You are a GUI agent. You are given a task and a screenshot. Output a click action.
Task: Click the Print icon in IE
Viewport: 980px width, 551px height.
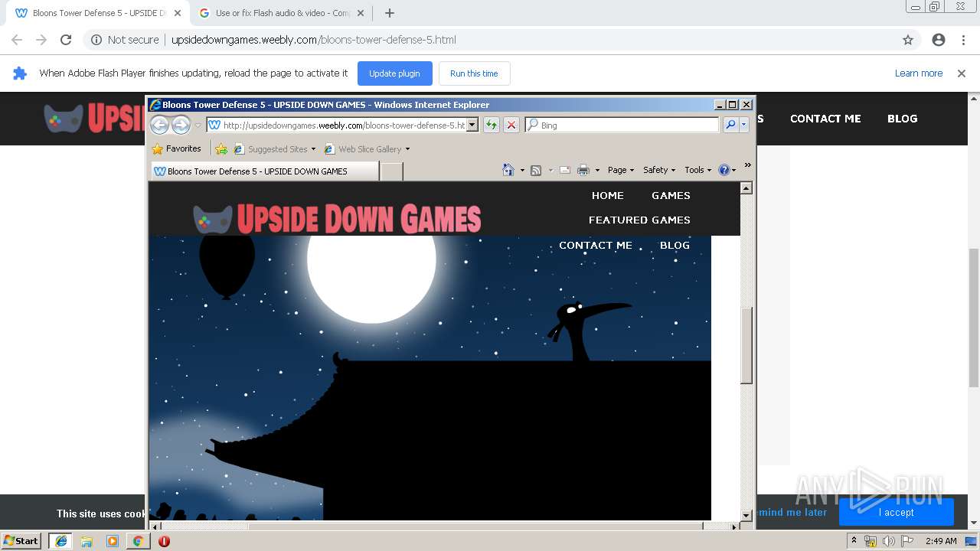click(583, 170)
